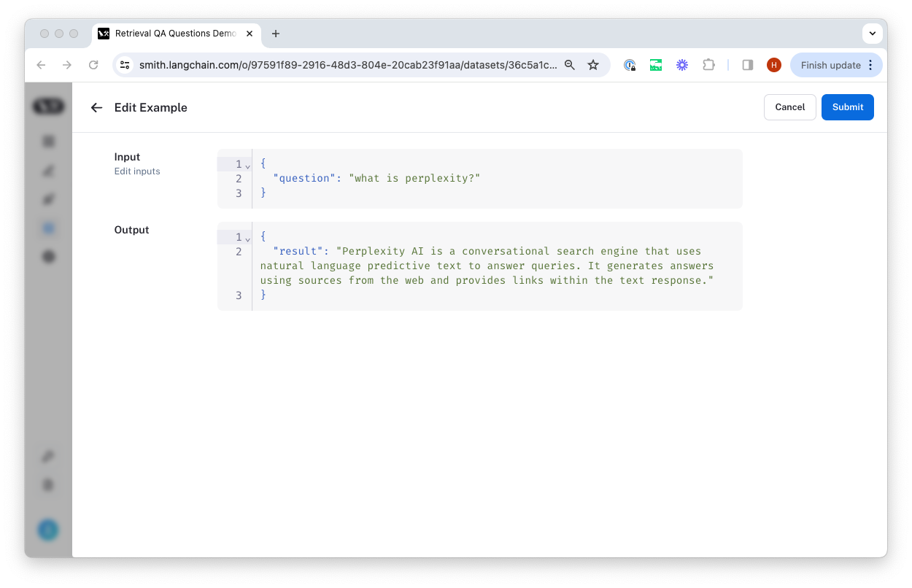The height and width of the screenshot is (588, 912).
Task: Click the purple gear-shaped extension icon
Action: pyautogui.click(x=682, y=65)
